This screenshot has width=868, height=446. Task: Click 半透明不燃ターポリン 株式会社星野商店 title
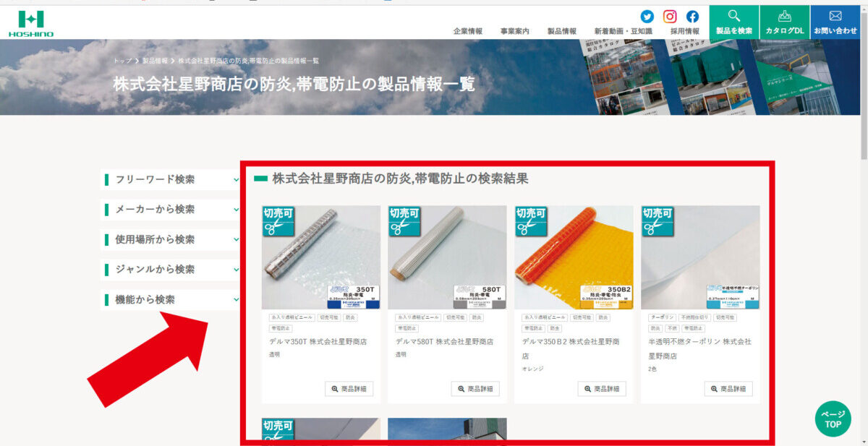click(x=699, y=348)
